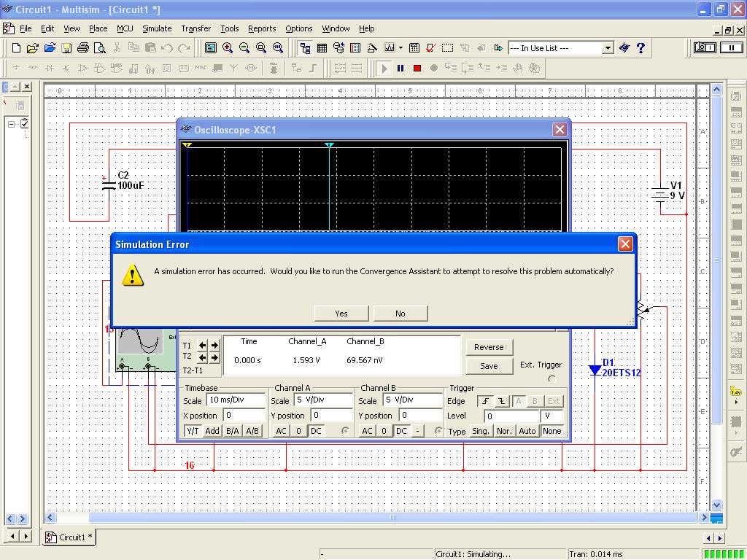
Task: Toggle full screen view icon
Action: (211, 47)
